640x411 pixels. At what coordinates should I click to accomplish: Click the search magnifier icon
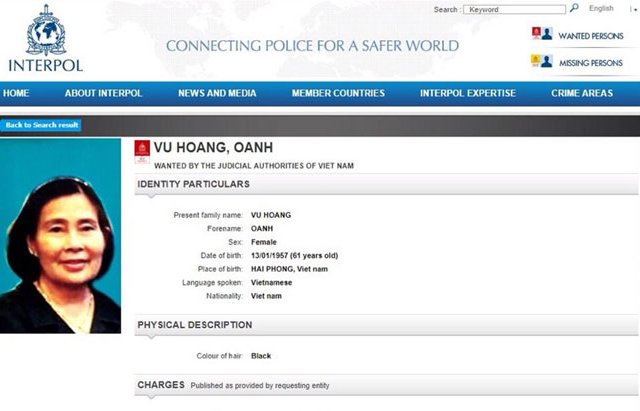click(x=574, y=9)
